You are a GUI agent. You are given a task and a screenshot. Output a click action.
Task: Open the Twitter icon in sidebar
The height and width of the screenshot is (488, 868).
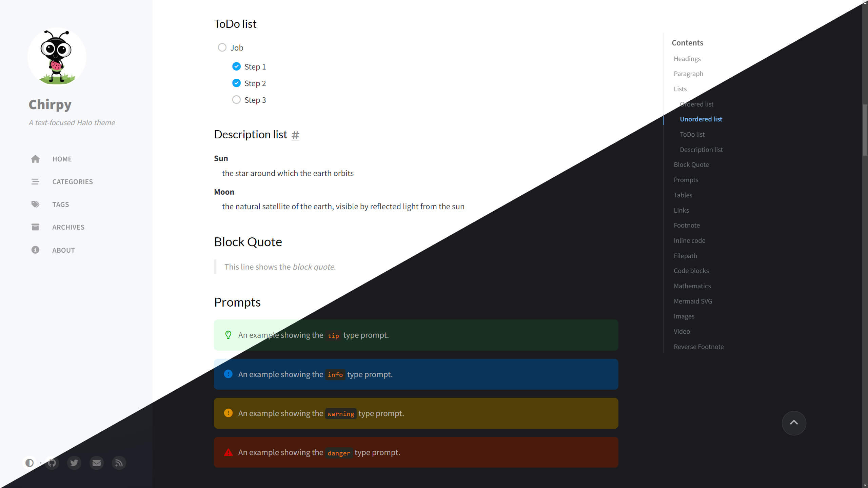pyautogui.click(x=74, y=463)
